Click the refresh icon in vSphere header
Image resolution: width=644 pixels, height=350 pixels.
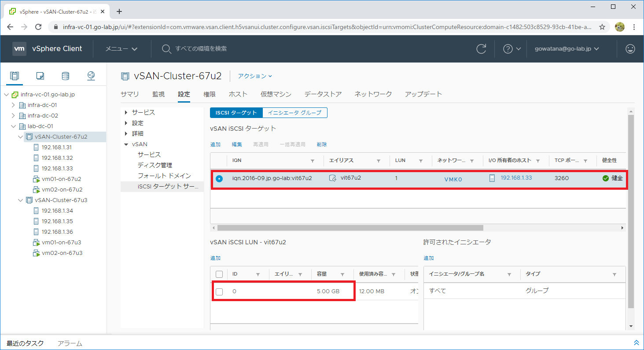[x=482, y=49]
